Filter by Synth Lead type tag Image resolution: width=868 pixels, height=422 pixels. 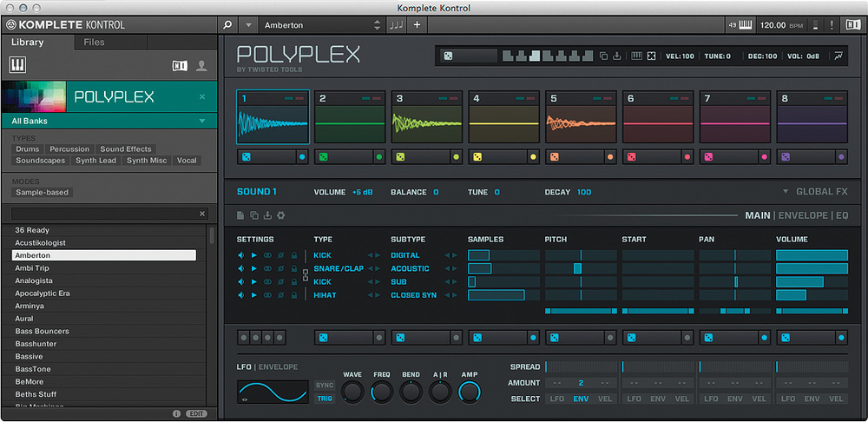95,161
